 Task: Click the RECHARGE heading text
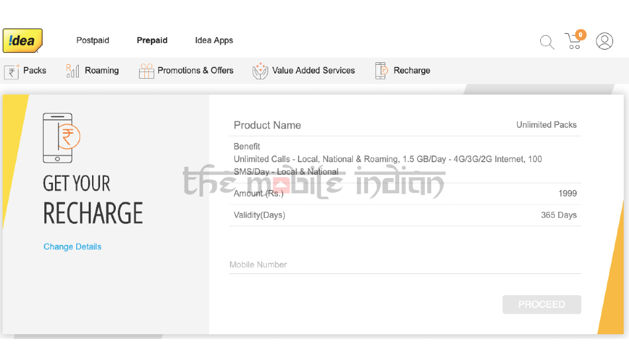(x=93, y=213)
